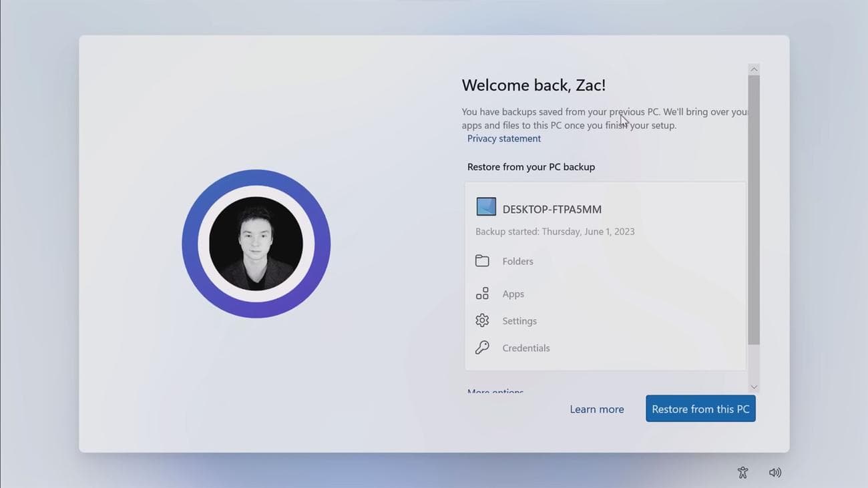
Task: Select the Apps entry in backup details
Action: pyautogui.click(x=513, y=294)
